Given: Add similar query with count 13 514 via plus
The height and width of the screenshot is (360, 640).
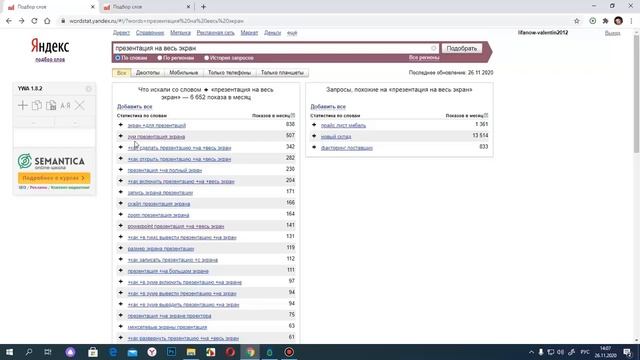Looking at the screenshot, I should pos(314,136).
